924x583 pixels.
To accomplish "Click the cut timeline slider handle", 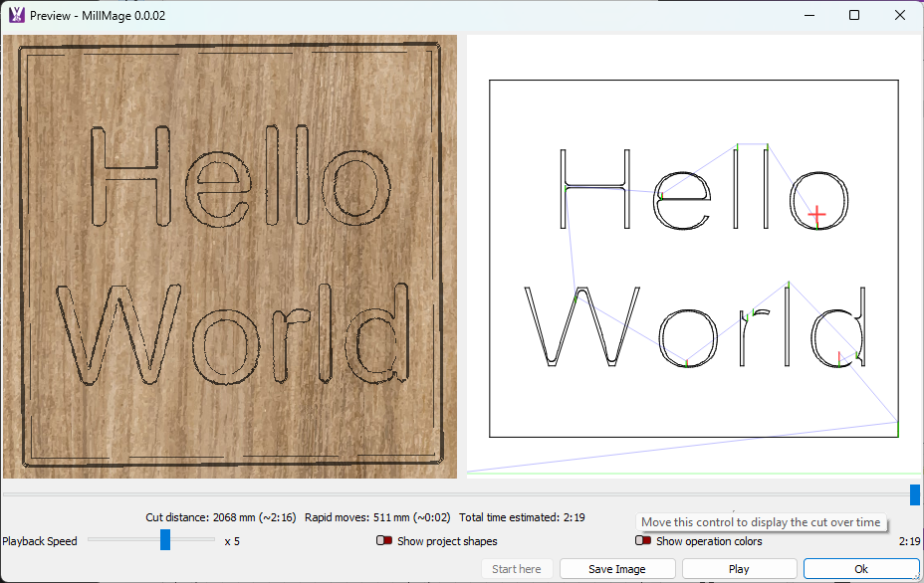I will 914,494.
